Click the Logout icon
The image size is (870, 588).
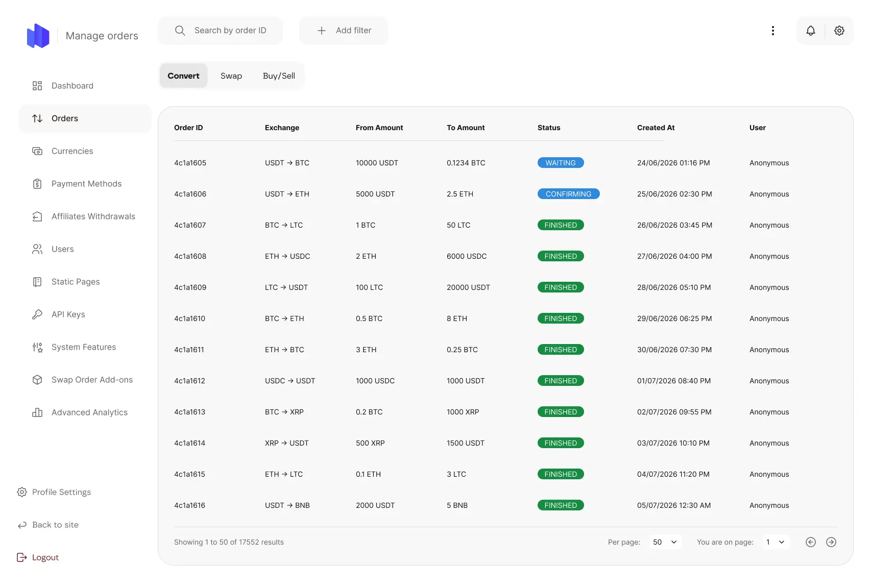(22, 557)
